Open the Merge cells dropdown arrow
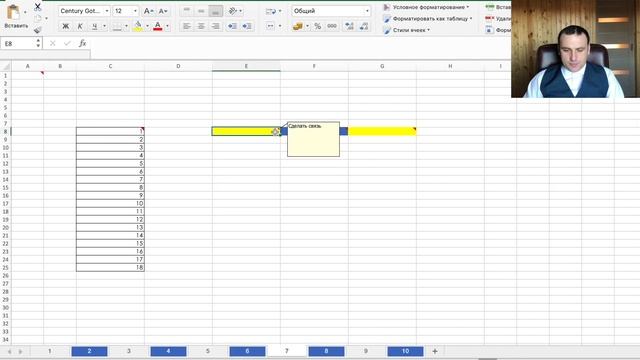 pos(280,26)
